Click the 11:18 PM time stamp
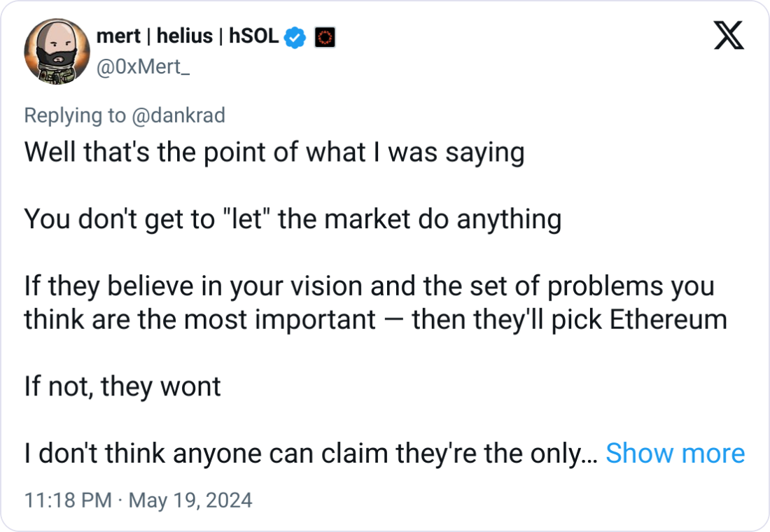 67,500
